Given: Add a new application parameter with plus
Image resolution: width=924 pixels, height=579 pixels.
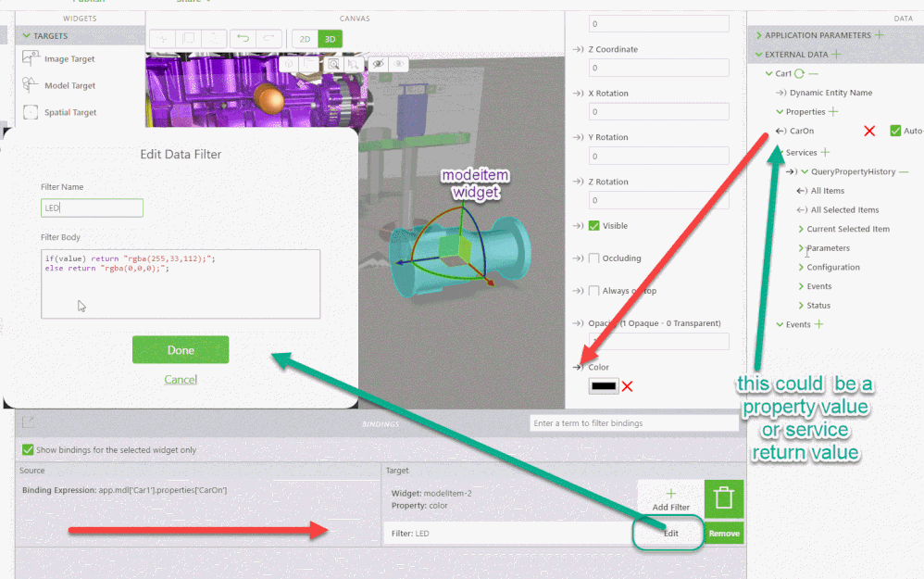Looking at the screenshot, I should (x=880, y=35).
